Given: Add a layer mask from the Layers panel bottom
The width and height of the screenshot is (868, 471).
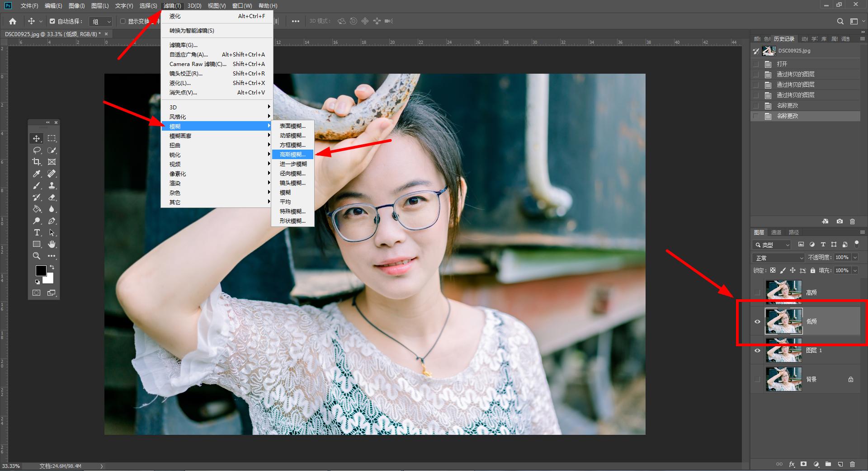Looking at the screenshot, I should point(803,464).
